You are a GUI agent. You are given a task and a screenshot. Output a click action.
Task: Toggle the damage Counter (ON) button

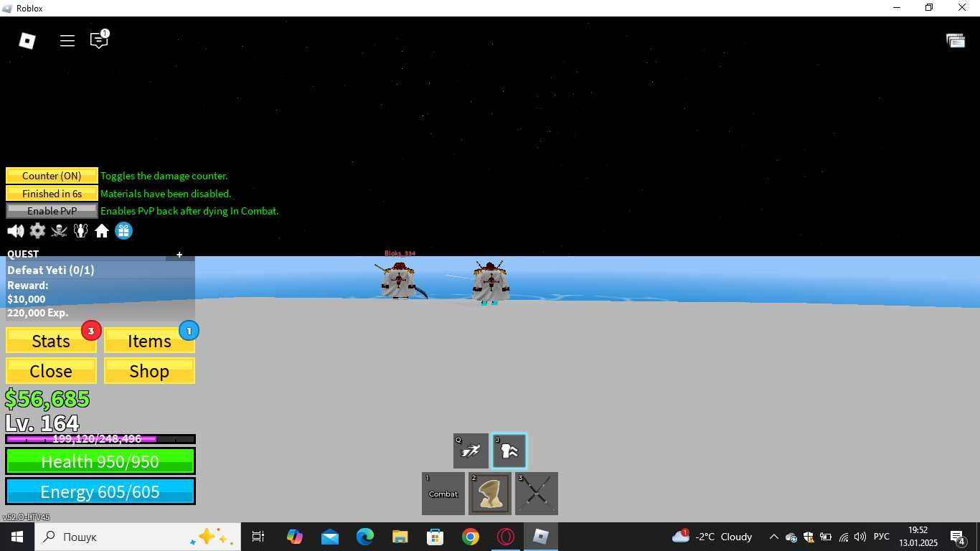(x=52, y=176)
